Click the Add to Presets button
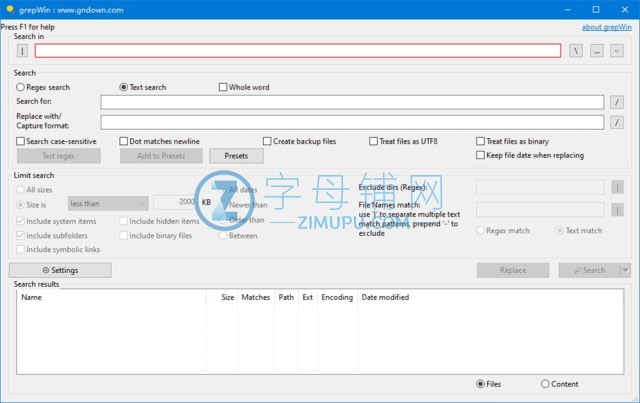 (x=161, y=156)
